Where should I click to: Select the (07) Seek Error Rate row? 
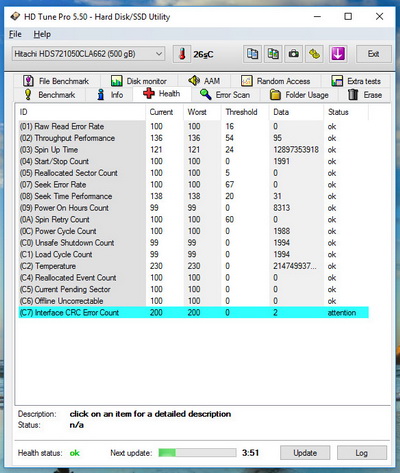click(x=193, y=185)
